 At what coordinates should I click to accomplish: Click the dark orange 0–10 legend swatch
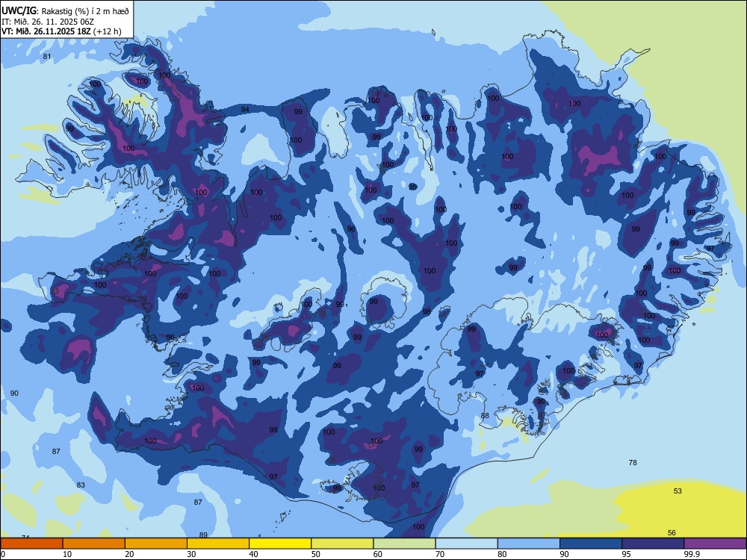pyautogui.click(x=31, y=544)
